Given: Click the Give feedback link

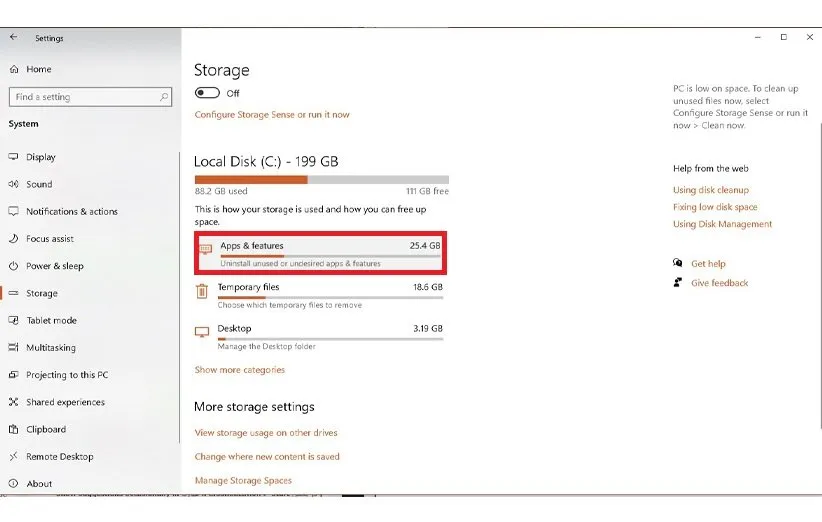Looking at the screenshot, I should pyautogui.click(x=719, y=283).
